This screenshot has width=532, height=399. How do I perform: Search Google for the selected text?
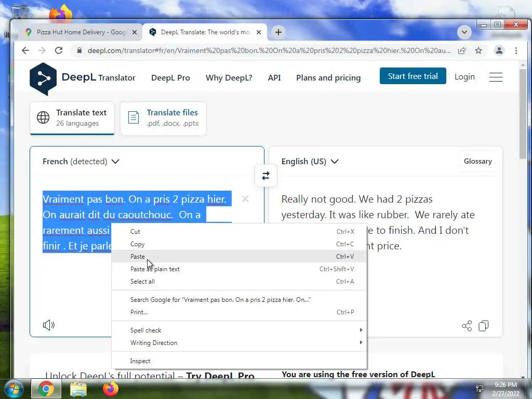tap(239, 300)
